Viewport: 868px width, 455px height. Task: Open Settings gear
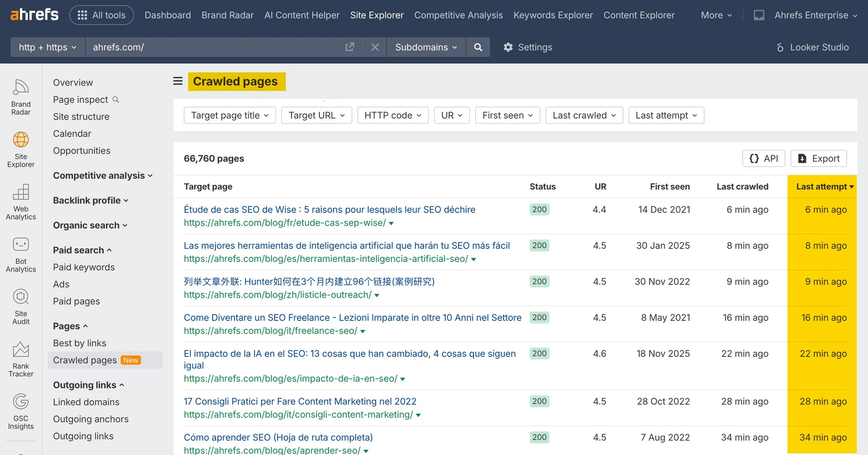click(528, 47)
